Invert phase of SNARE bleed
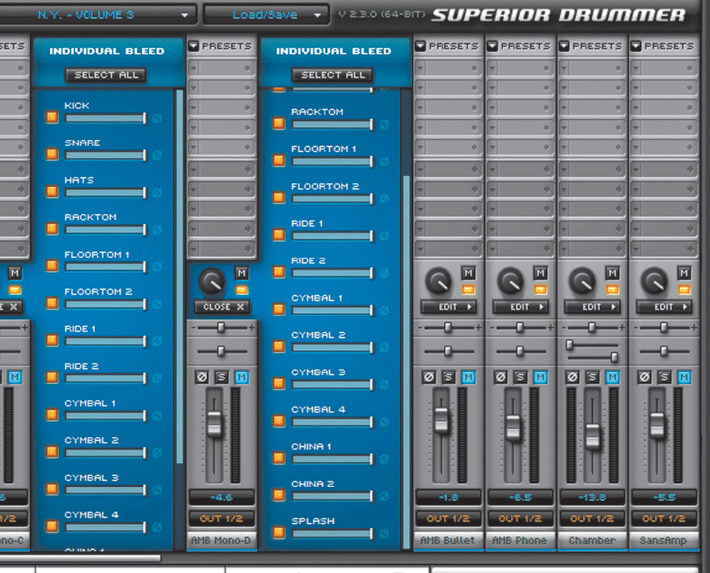Viewport: 710px width, 573px height. pos(157,155)
